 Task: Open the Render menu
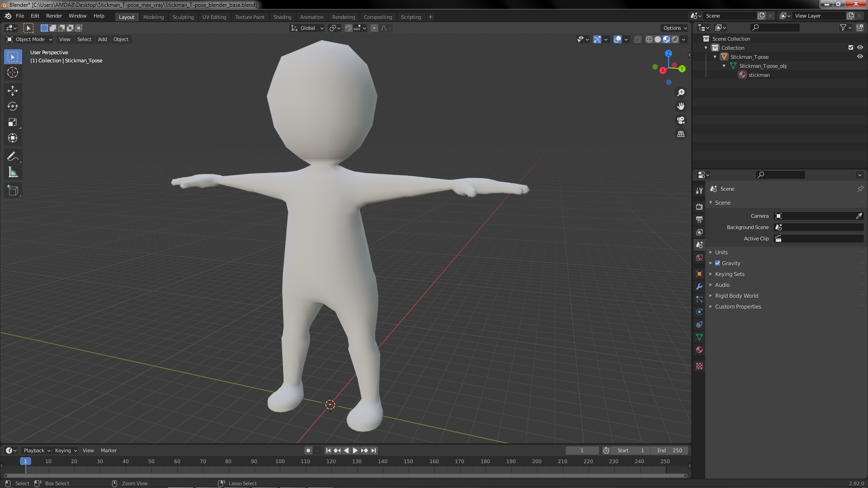click(54, 16)
